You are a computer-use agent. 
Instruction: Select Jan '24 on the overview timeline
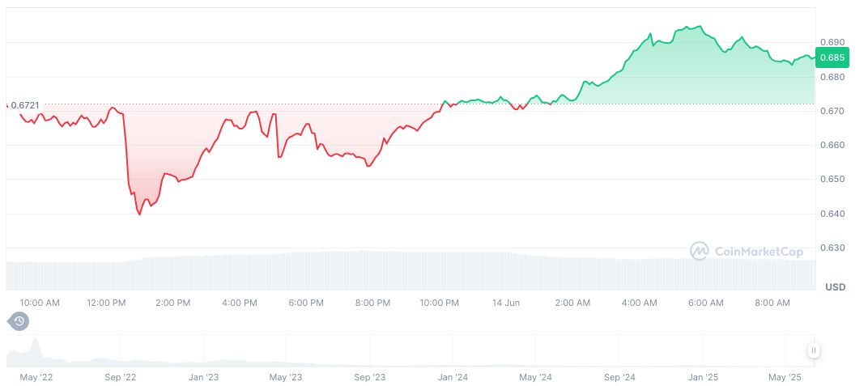pos(453,377)
